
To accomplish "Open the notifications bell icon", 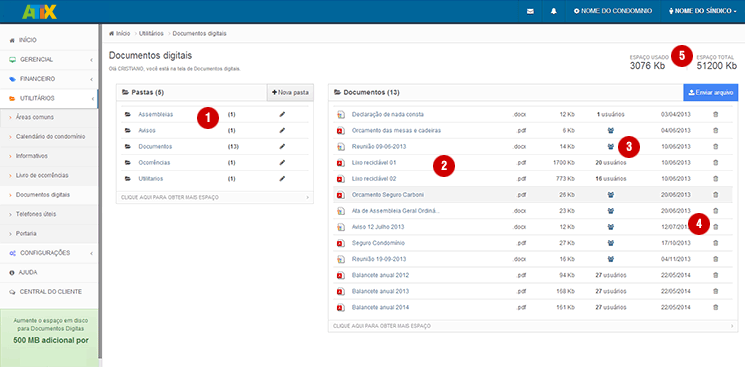I will click(x=554, y=11).
